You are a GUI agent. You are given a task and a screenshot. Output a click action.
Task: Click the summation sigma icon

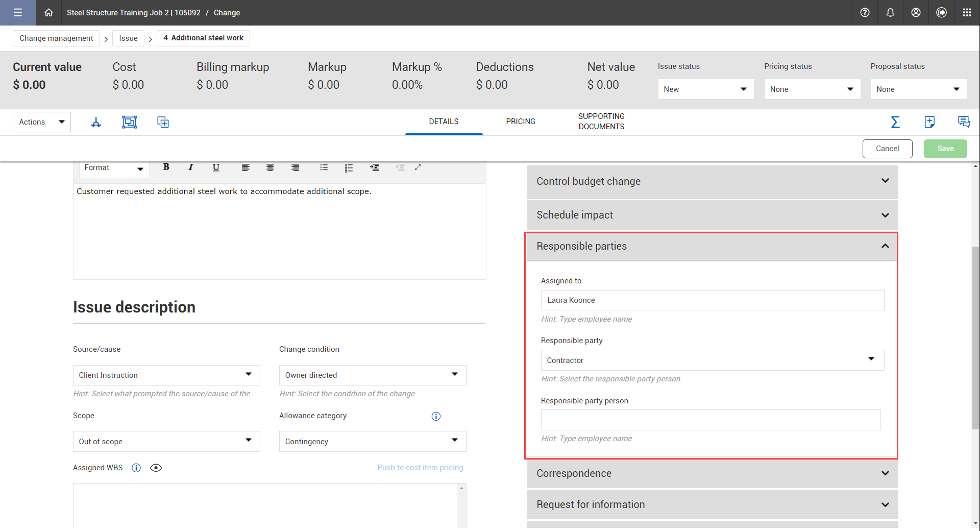[x=895, y=122]
